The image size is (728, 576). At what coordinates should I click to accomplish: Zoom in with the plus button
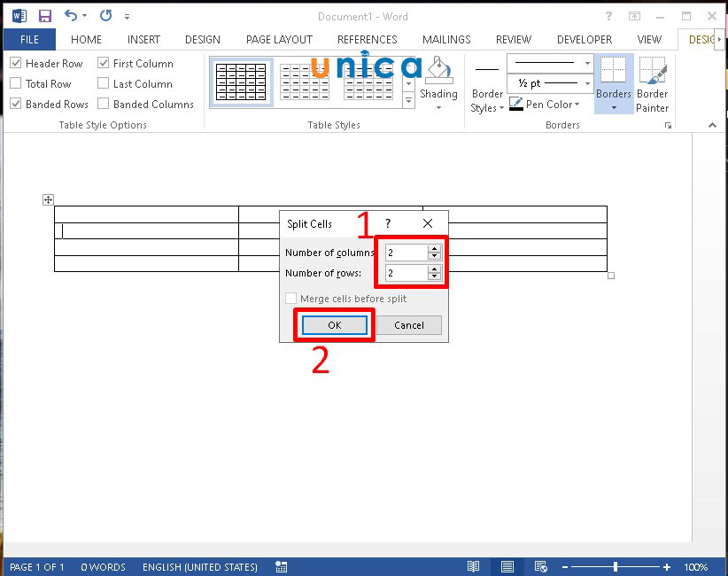[667, 567]
